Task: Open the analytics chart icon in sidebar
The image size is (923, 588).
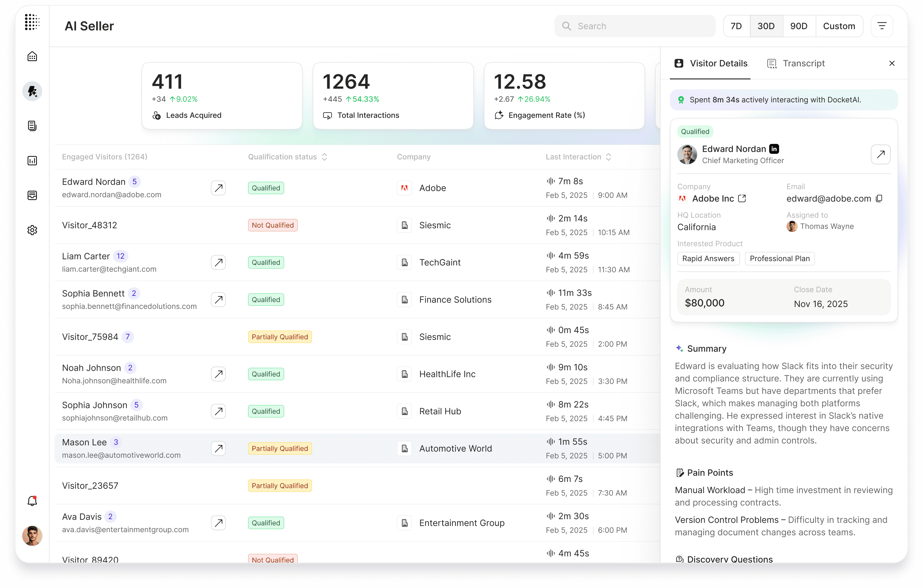Action: point(32,161)
